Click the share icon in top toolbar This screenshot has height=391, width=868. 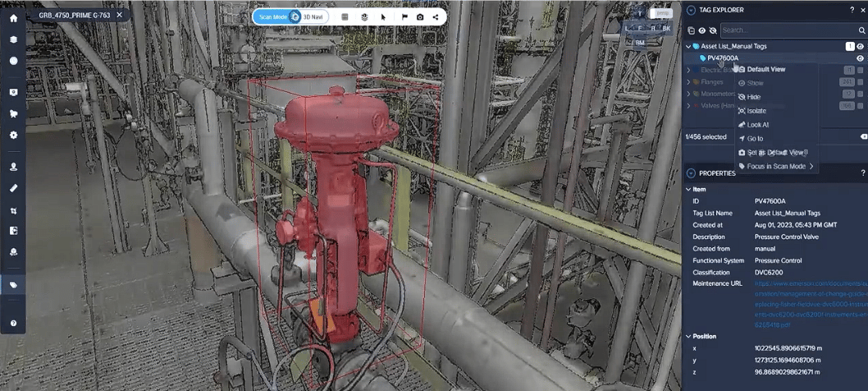pyautogui.click(x=436, y=16)
